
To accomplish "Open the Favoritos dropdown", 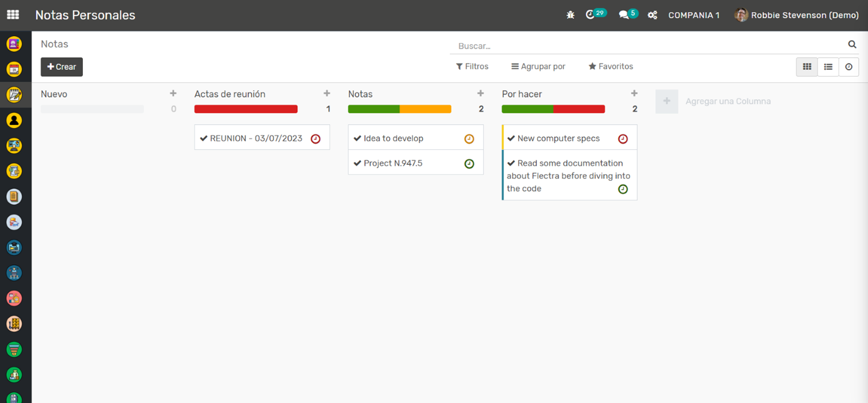I will pyautogui.click(x=611, y=66).
